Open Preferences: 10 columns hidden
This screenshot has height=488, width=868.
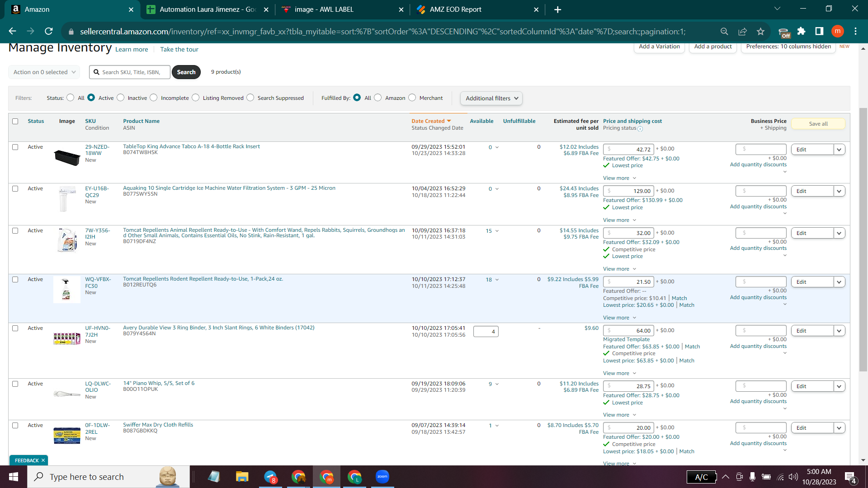[x=788, y=47]
